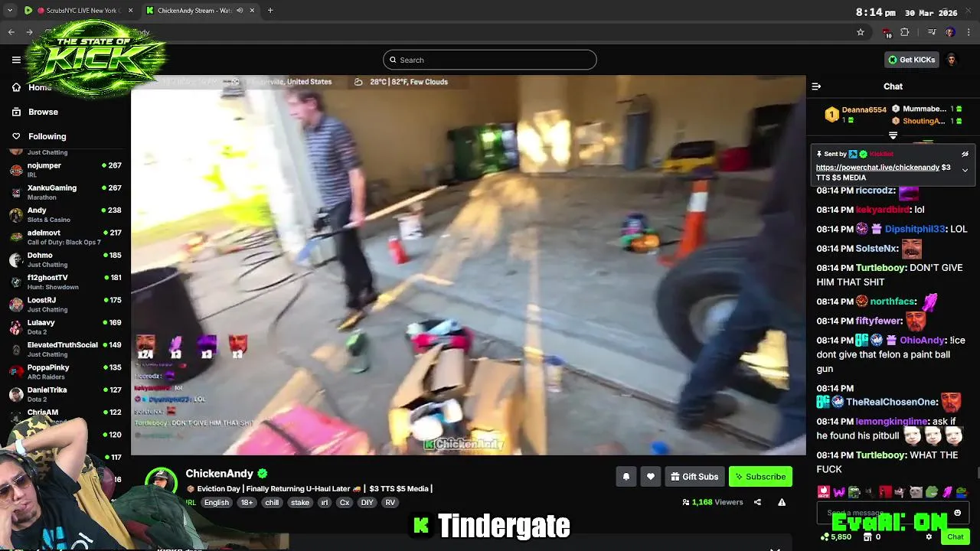Collapse the chat panel icon

[x=816, y=86]
